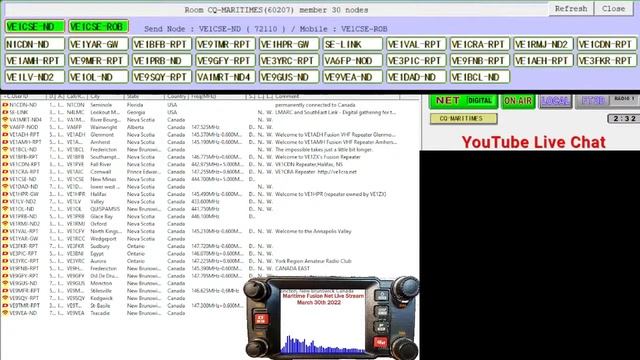This screenshot has height=360, width=640.
Task: Click the SE-LINK node button
Action: pos(353,44)
